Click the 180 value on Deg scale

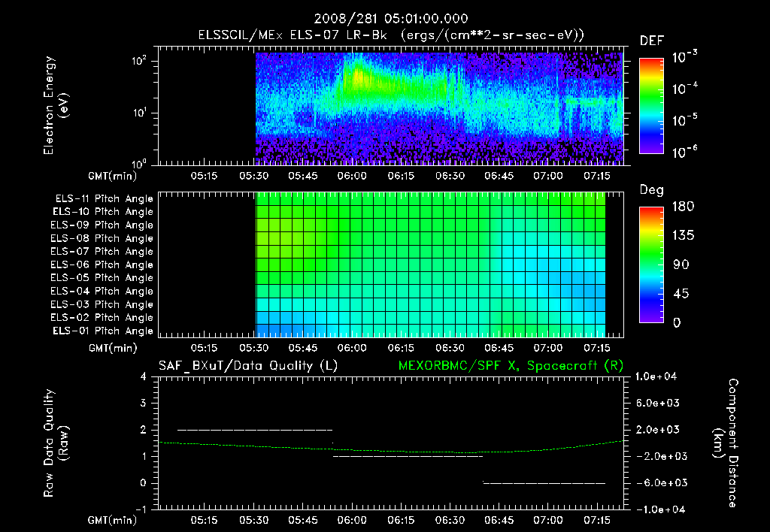coord(683,207)
